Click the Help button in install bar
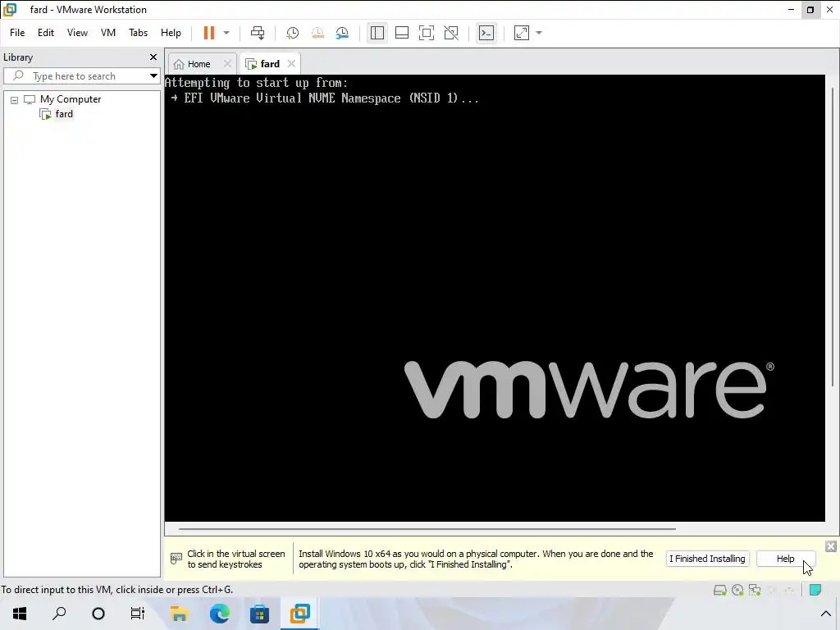This screenshot has height=630, width=840. pyautogui.click(x=785, y=559)
